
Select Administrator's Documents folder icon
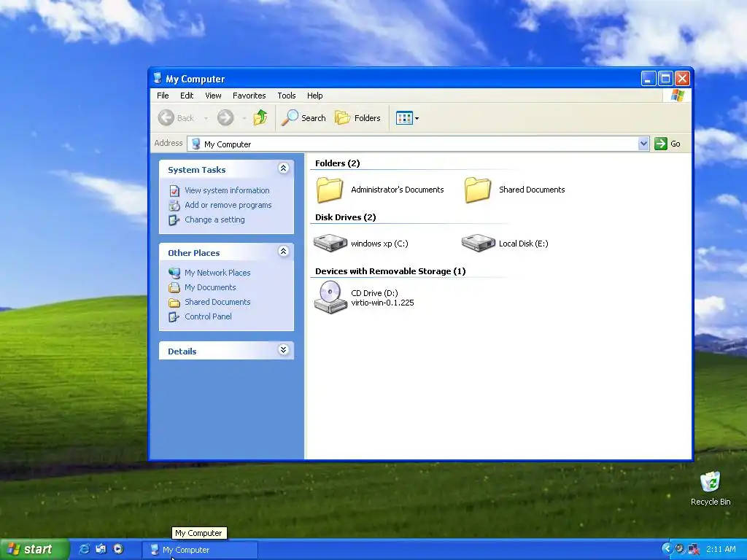click(x=329, y=190)
